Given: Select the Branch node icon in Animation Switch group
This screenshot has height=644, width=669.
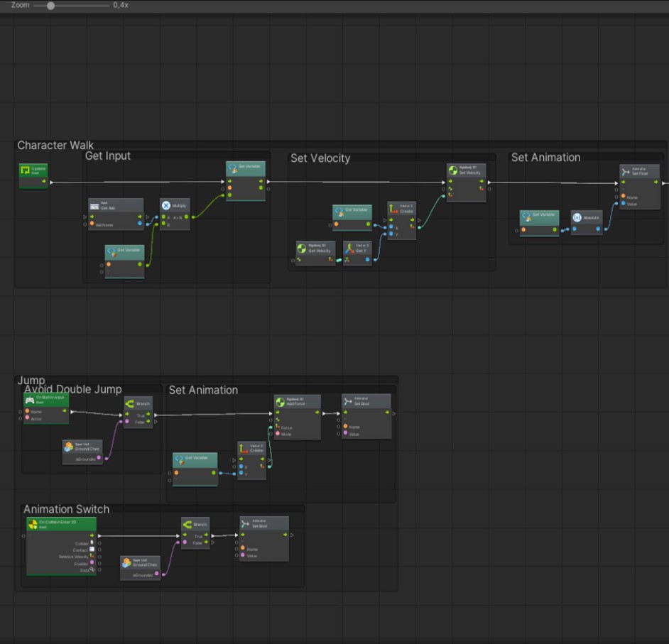Looking at the screenshot, I should click(187, 524).
